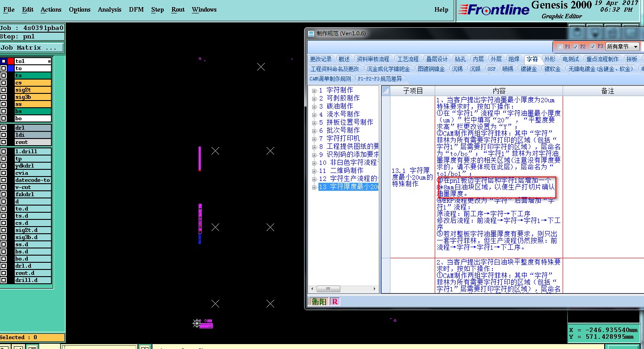Expand tree node 7 字符打印机
This screenshot has width=644, height=349.
[314, 139]
